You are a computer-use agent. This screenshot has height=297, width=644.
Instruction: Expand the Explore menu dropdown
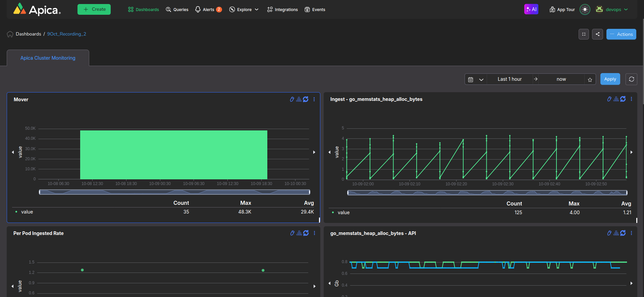(244, 9)
